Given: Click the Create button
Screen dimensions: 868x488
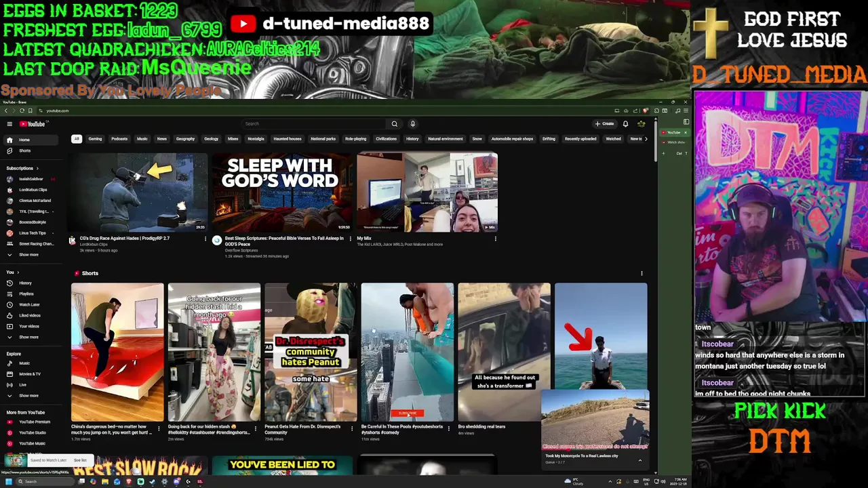Looking at the screenshot, I should [x=605, y=124].
